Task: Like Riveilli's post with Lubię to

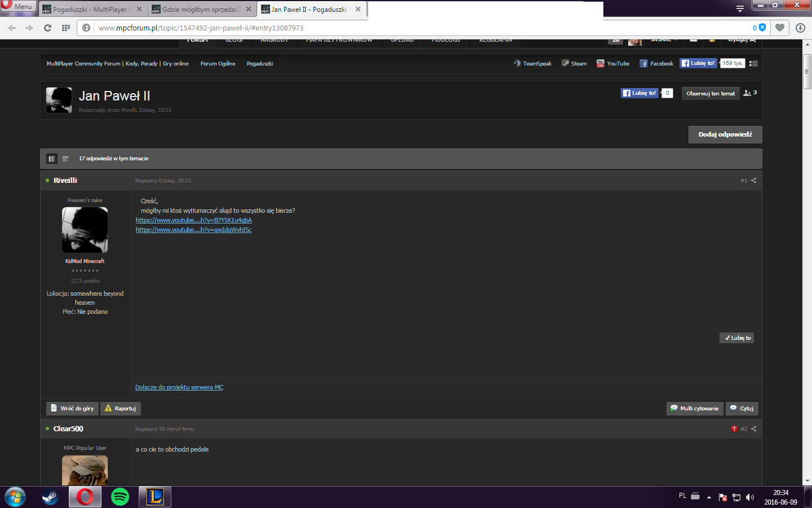Action: 737,338
